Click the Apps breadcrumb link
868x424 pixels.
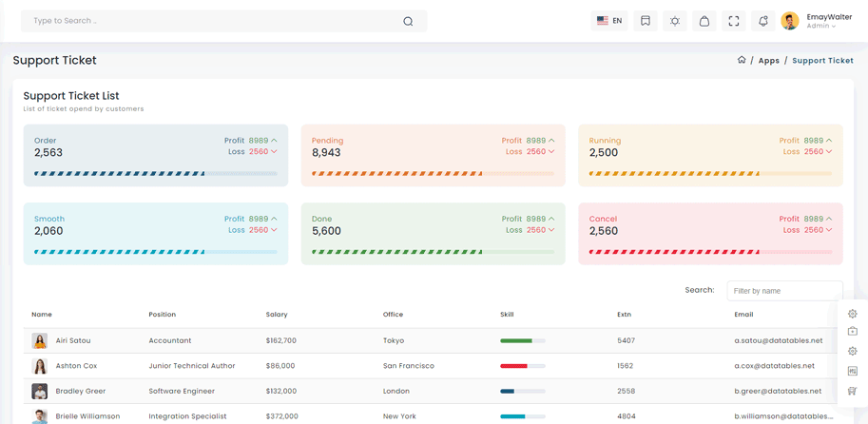click(x=769, y=61)
